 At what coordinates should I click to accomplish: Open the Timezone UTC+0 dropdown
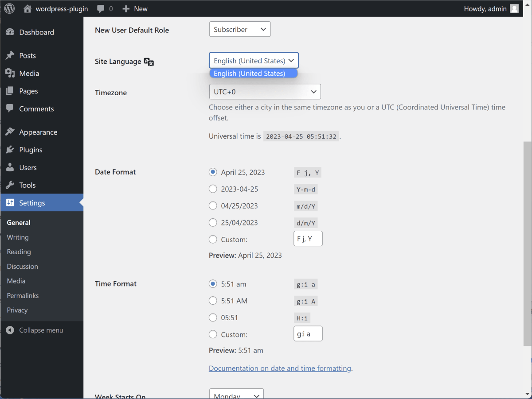(265, 92)
